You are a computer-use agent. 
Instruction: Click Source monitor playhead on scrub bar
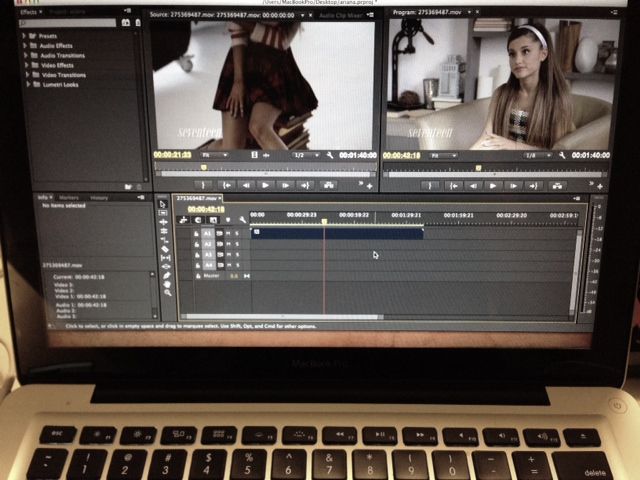click(203, 167)
